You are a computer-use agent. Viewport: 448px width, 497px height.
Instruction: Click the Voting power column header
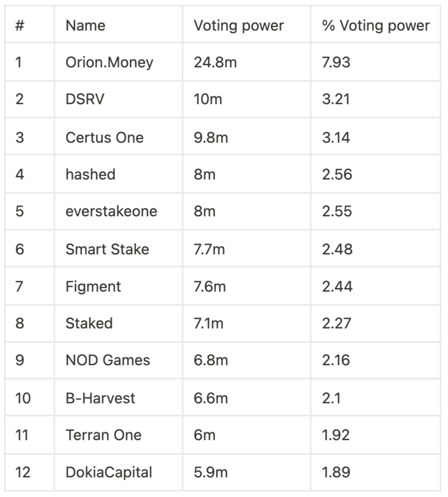pos(239,26)
